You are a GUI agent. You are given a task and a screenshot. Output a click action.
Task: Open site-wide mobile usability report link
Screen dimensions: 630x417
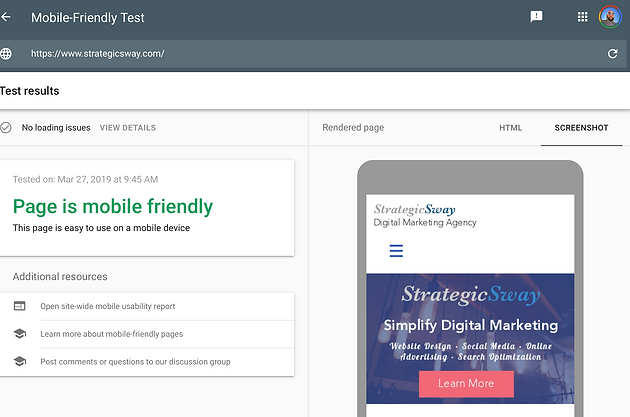point(108,306)
